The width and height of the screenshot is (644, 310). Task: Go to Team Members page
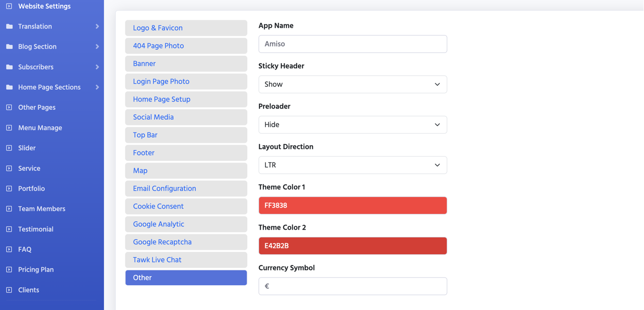pyautogui.click(x=41, y=209)
